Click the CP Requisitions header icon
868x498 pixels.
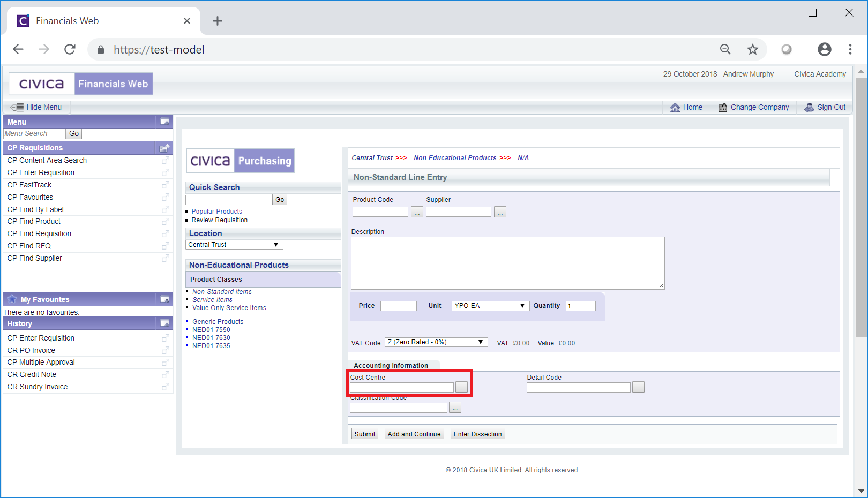(x=164, y=148)
